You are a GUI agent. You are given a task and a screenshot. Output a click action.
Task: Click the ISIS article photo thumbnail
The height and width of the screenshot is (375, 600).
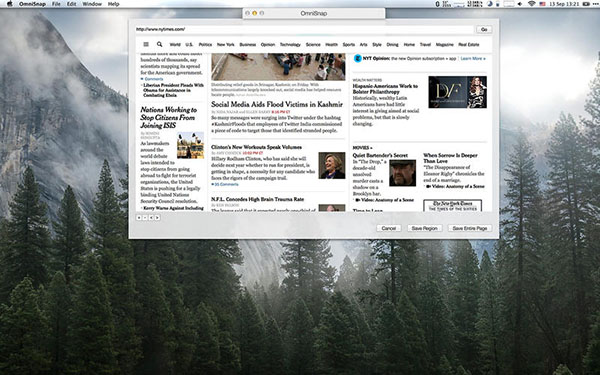point(190,145)
